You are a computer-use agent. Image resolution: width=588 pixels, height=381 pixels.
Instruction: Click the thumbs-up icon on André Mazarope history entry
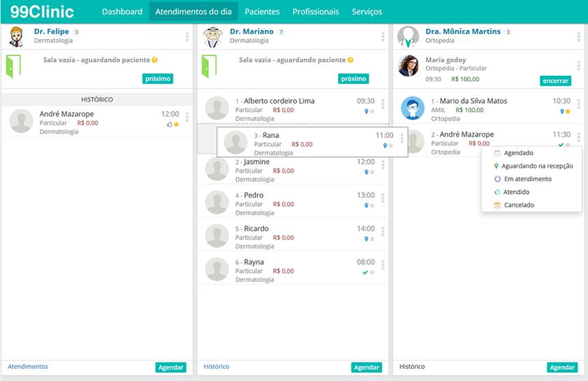[x=169, y=124]
